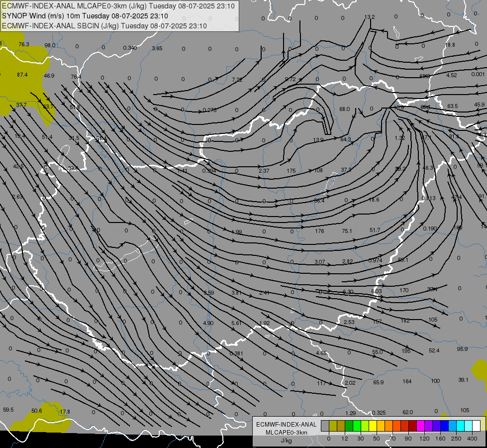Pick the dark red legend swatch

coord(413,426)
